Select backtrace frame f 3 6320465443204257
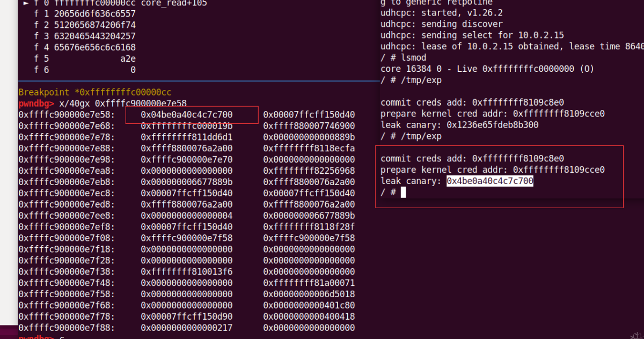The height and width of the screenshot is (339, 644). point(85,36)
